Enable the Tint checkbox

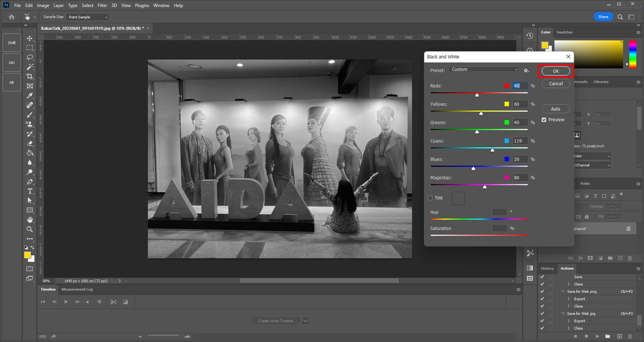pos(430,198)
